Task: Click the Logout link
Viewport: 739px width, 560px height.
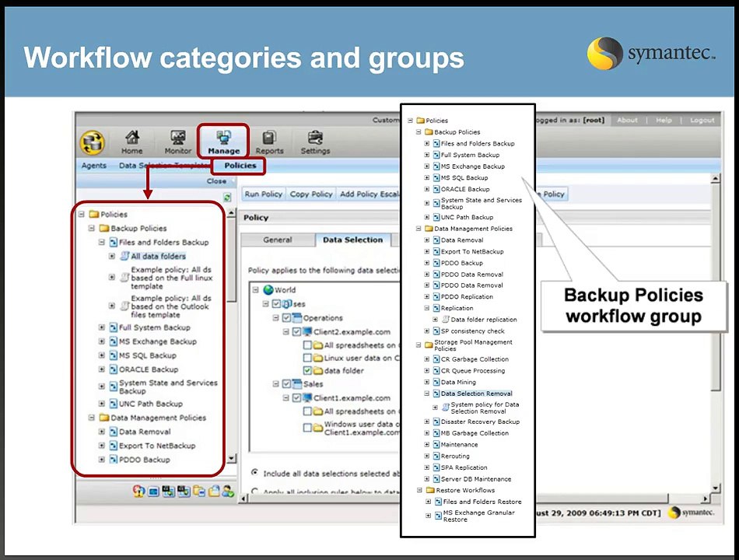Action: [702, 121]
